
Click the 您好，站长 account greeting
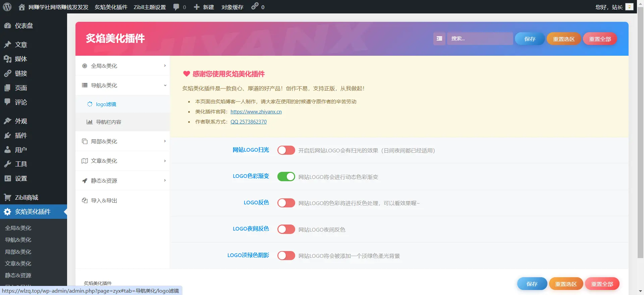(609, 7)
